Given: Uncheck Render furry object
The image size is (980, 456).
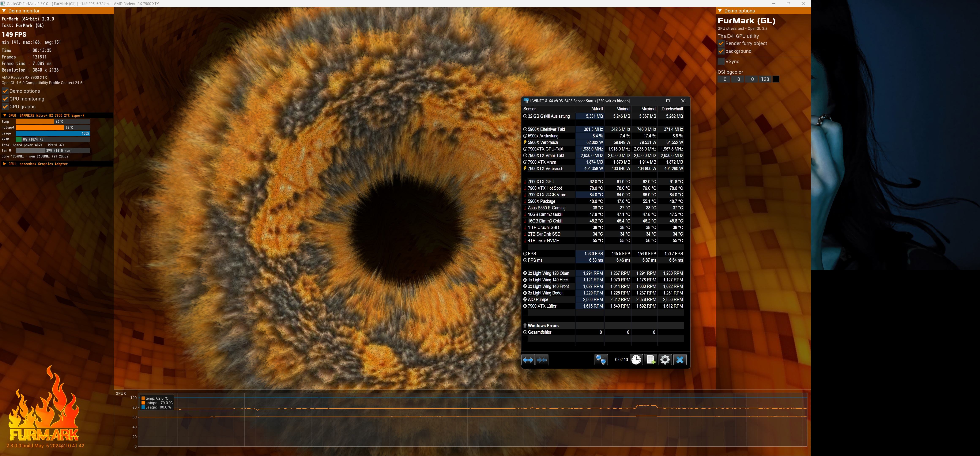Looking at the screenshot, I should [x=721, y=43].
